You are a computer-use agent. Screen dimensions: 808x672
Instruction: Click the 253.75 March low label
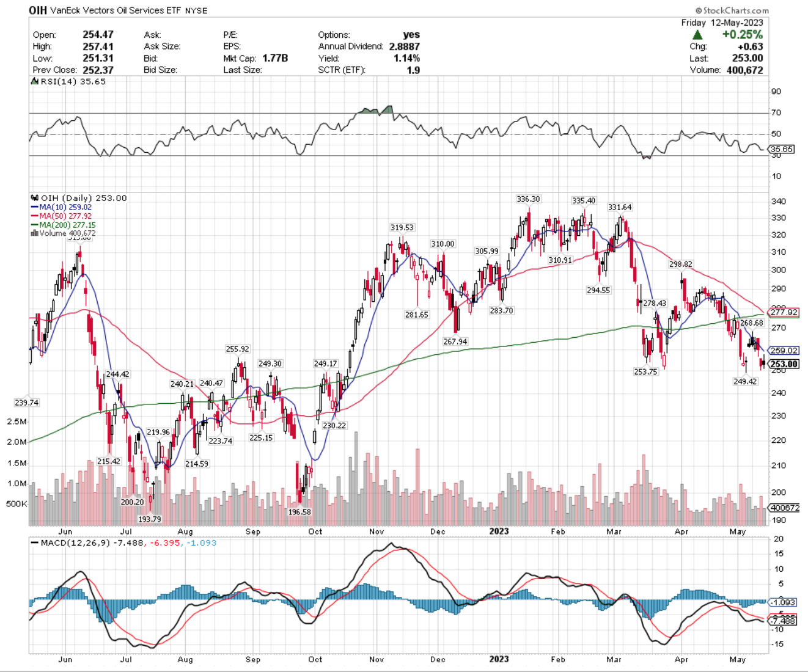[x=645, y=372]
